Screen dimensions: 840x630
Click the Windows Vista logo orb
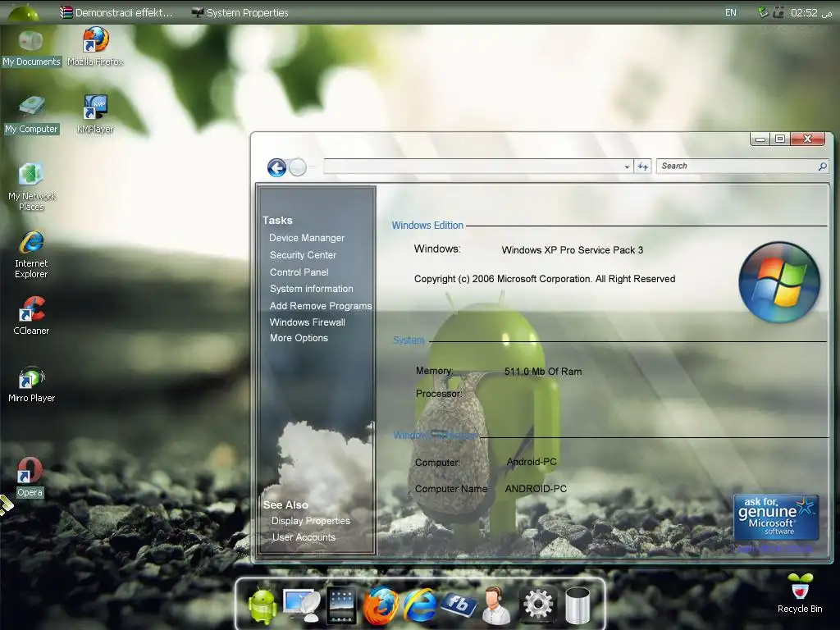[x=779, y=282]
